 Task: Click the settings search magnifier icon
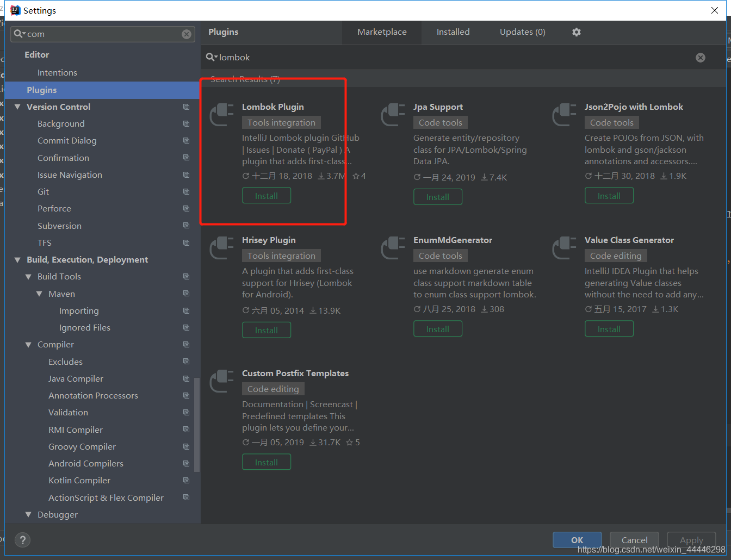pos(20,34)
